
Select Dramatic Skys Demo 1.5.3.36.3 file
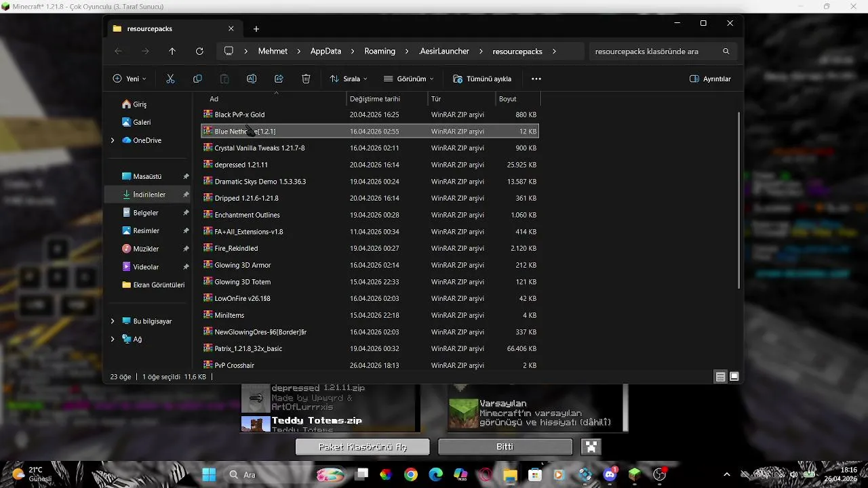[370, 181]
